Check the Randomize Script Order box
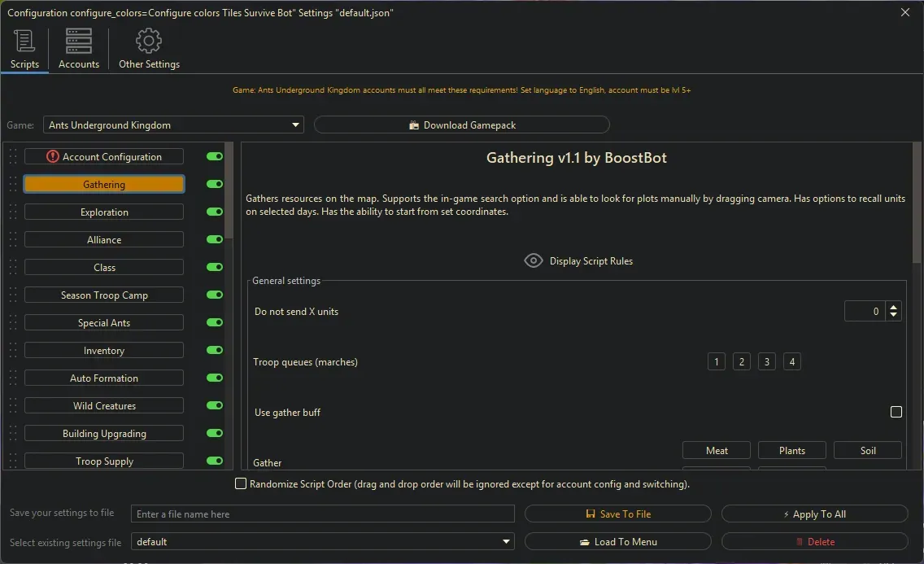Image resolution: width=924 pixels, height=564 pixels. pos(241,484)
